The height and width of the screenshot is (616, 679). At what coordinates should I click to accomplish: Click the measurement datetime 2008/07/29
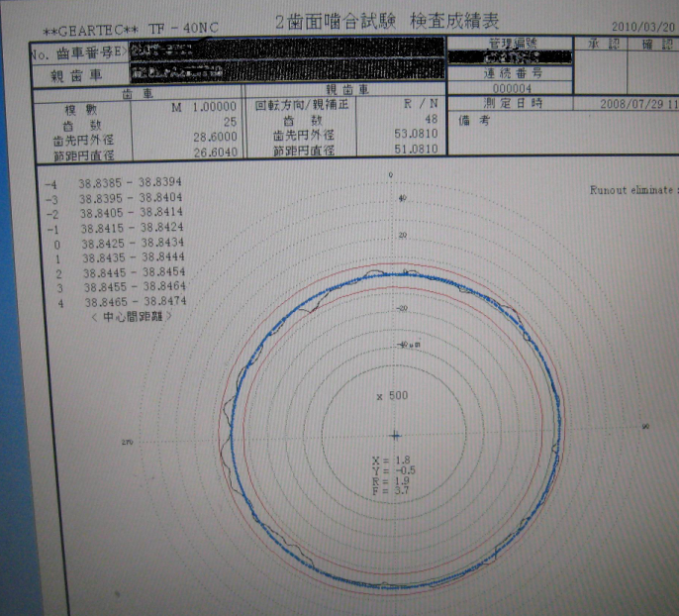(630, 104)
